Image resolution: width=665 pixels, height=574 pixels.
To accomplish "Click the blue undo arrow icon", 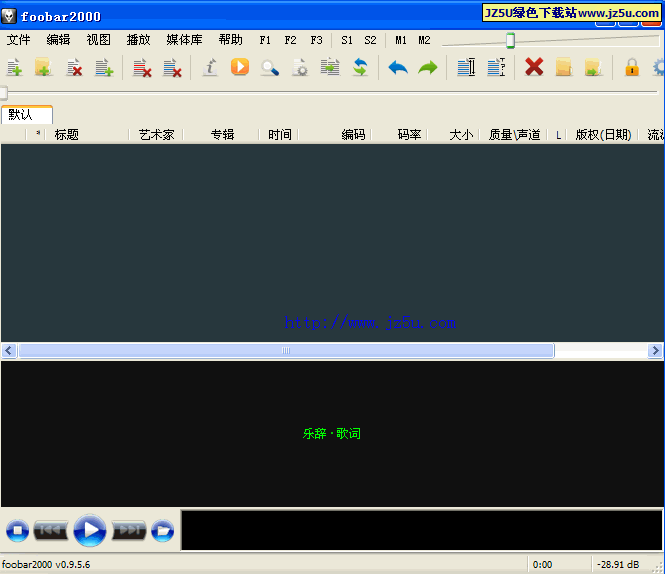I will (398, 68).
